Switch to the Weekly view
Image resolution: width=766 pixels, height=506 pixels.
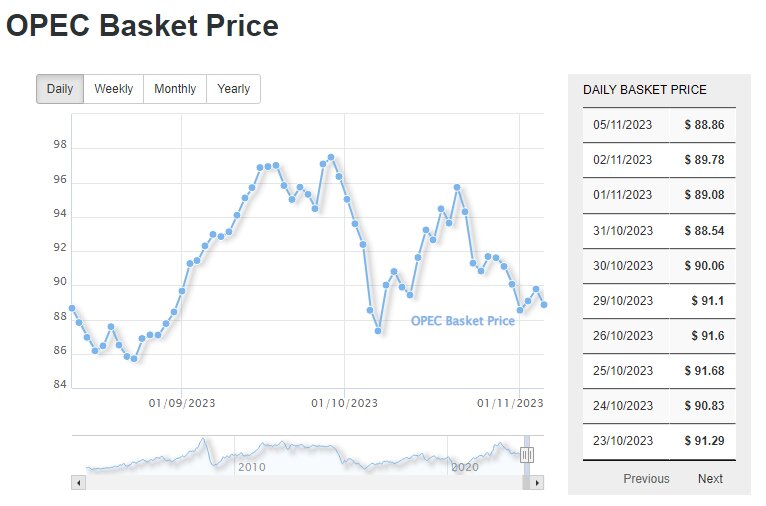pos(114,89)
